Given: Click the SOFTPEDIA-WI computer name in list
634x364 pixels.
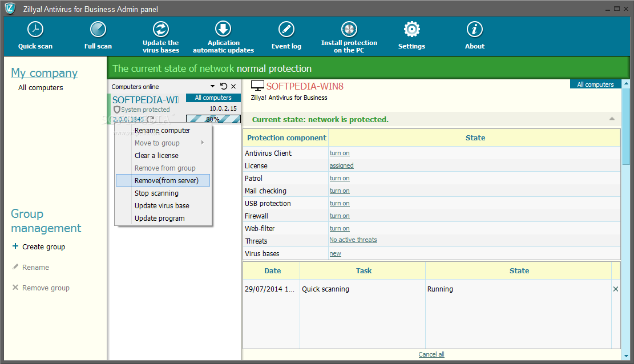Looking at the screenshot, I should point(146,100).
